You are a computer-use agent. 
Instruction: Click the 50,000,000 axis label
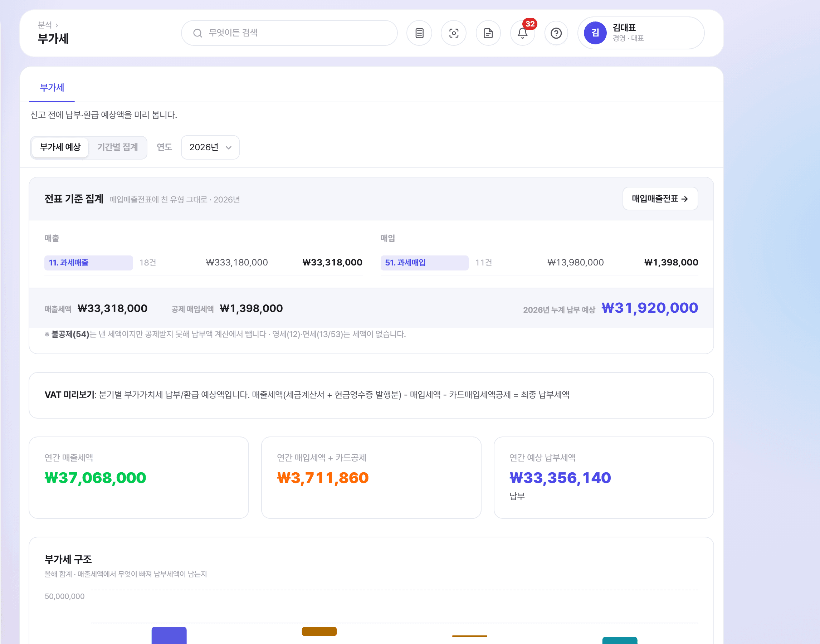coord(64,596)
